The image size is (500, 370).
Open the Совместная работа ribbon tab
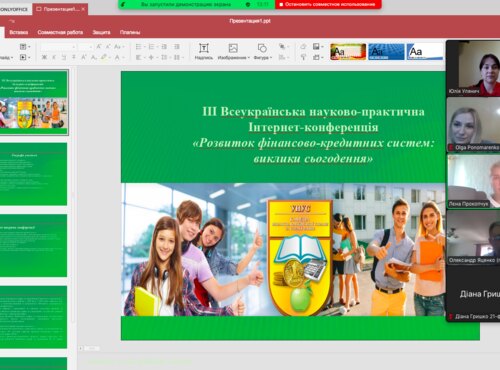coord(60,32)
